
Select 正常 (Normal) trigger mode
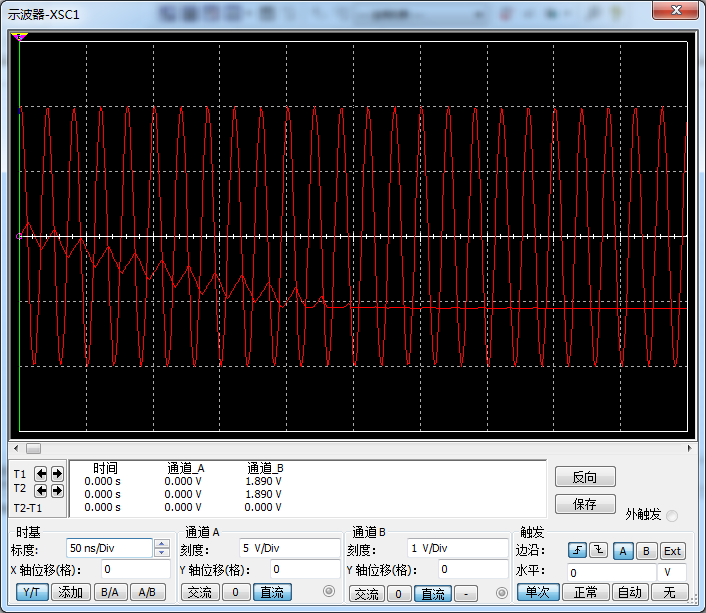(585, 592)
